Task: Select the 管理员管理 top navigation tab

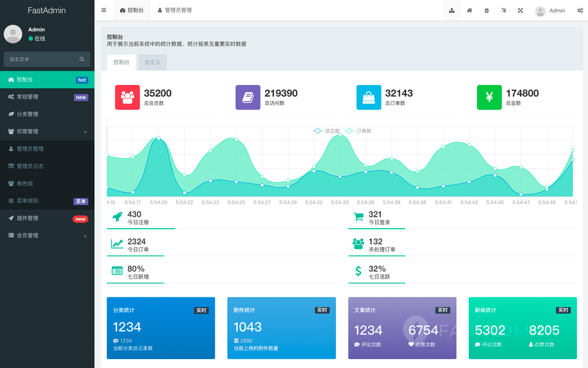Action: (175, 11)
